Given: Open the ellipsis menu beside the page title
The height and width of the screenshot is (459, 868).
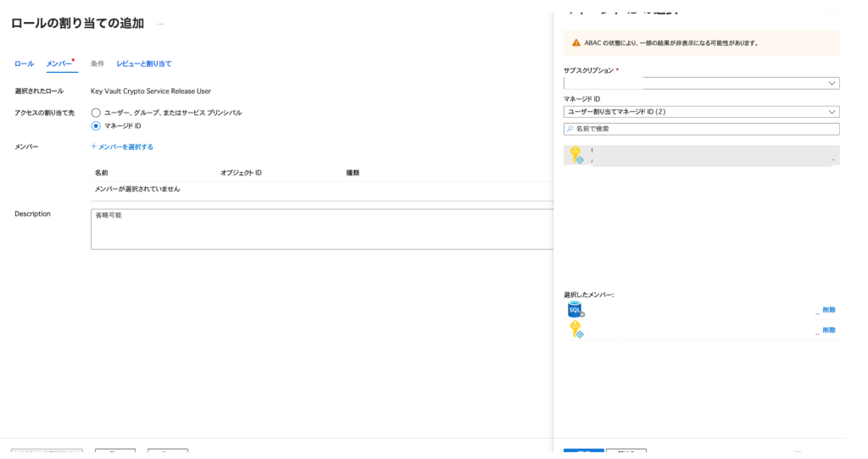Looking at the screenshot, I should click(x=160, y=24).
